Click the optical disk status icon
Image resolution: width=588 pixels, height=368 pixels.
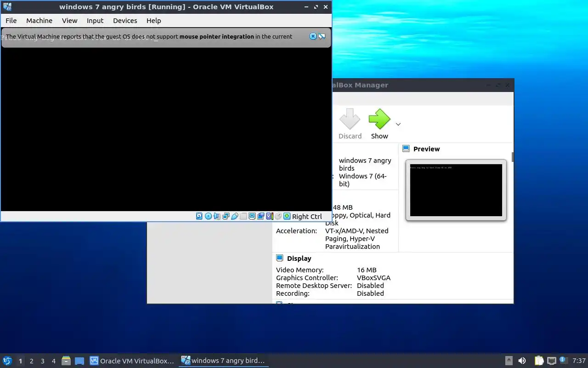208,216
